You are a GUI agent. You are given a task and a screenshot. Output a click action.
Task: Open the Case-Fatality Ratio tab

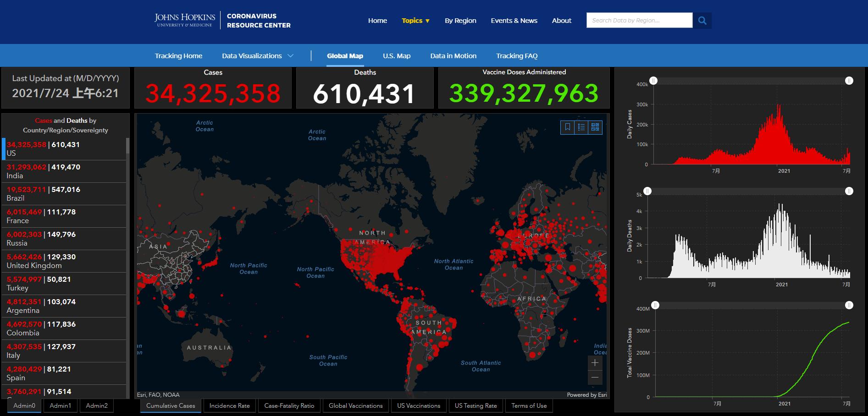tap(289, 406)
